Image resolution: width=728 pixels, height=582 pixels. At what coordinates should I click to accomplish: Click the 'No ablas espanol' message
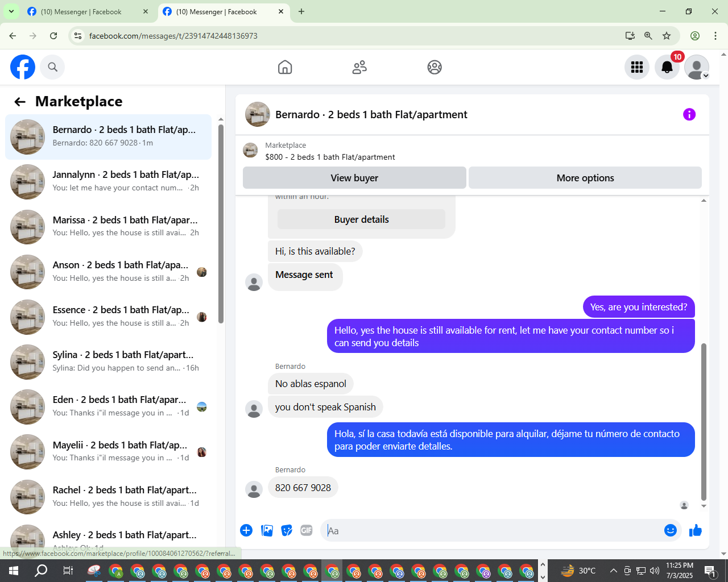tap(311, 384)
